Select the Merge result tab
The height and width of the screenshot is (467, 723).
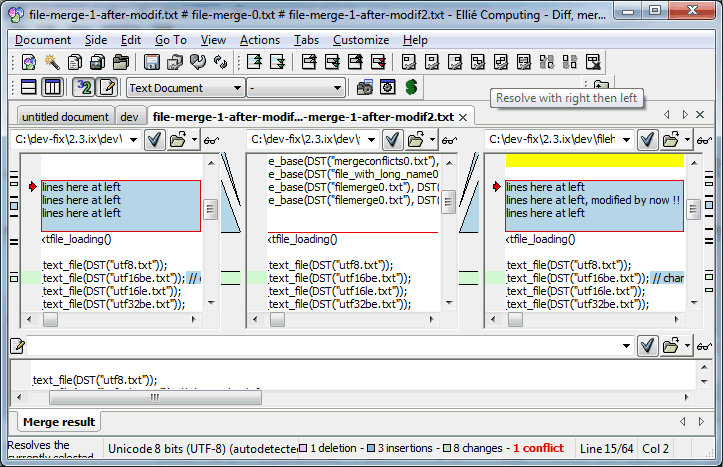59,422
